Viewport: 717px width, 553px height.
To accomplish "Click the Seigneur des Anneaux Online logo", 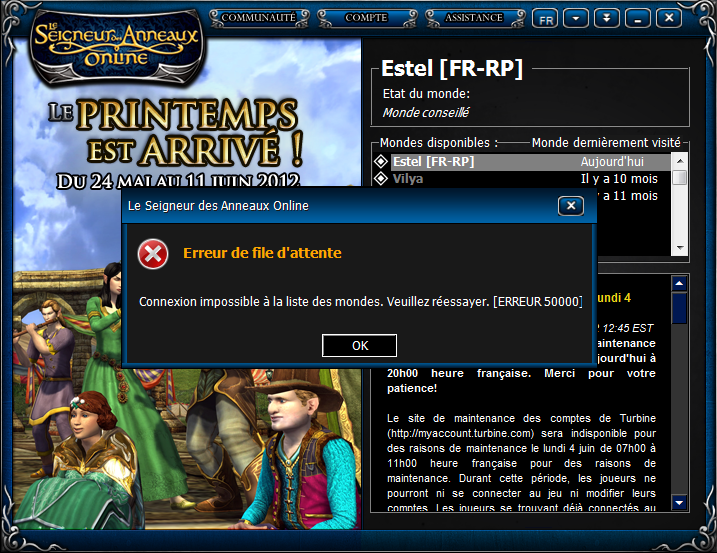I will coord(116,46).
